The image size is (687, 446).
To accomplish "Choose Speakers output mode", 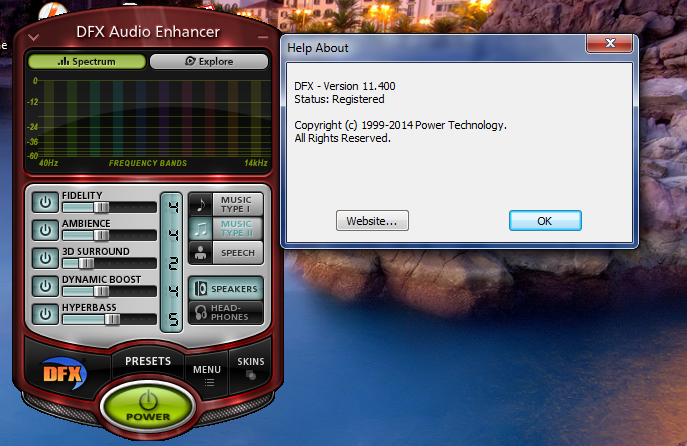I will (226, 289).
